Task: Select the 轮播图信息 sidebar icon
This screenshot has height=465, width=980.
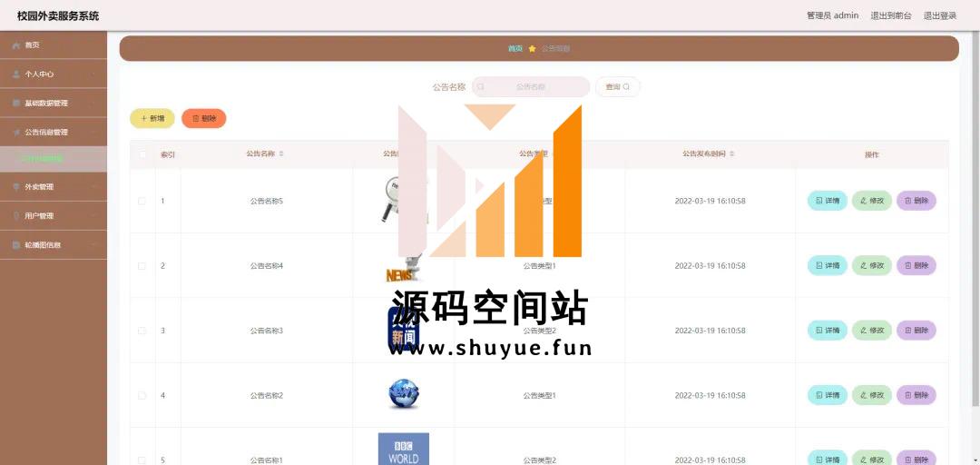Action: click(x=16, y=245)
